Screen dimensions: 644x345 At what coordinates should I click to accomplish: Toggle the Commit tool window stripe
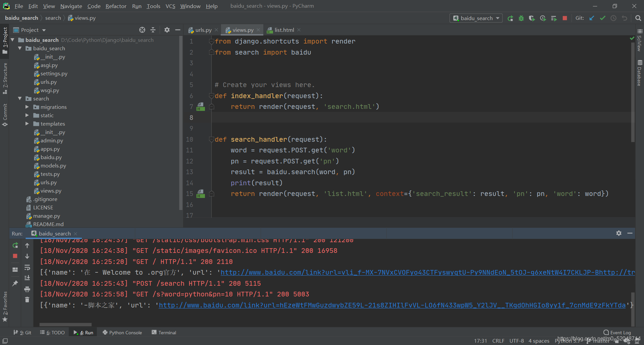click(x=5, y=115)
